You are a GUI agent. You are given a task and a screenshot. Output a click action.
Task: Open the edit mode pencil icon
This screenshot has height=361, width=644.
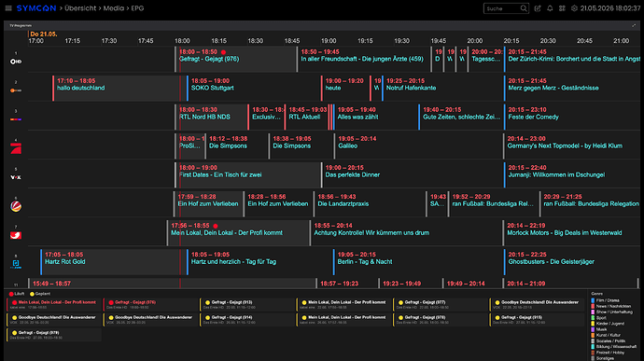tap(538, 8)
